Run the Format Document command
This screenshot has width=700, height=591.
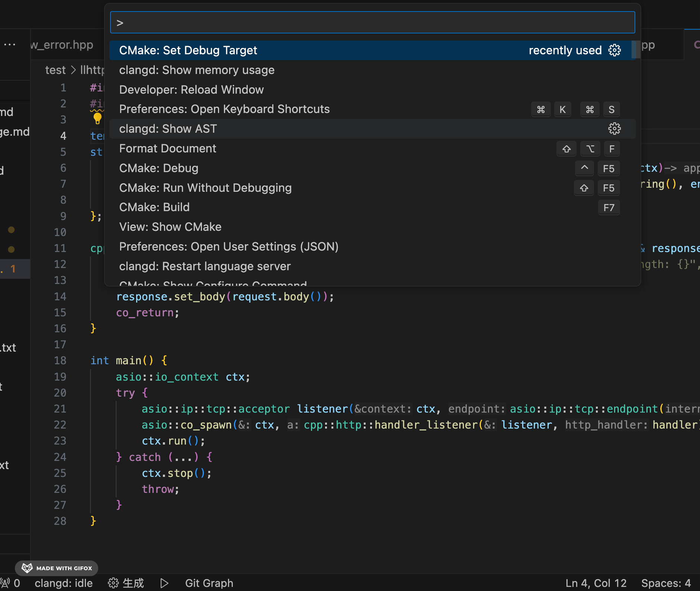373,148
